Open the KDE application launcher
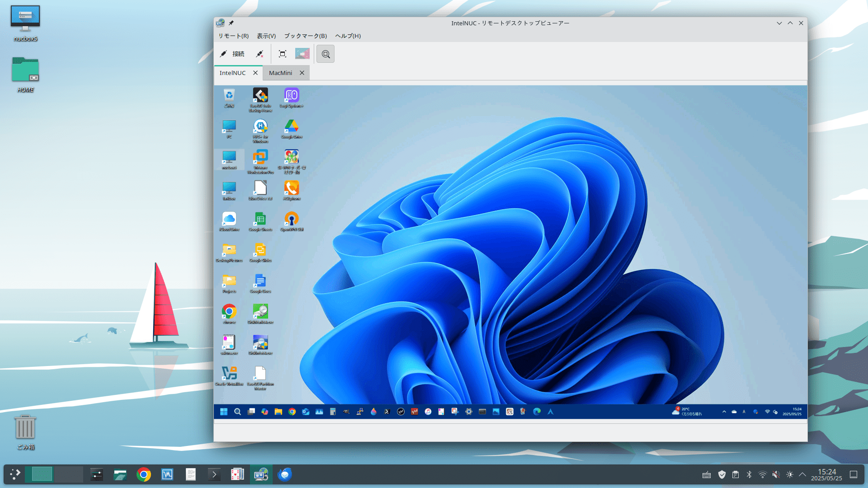The image size is (868, 488). pos(15,474)
